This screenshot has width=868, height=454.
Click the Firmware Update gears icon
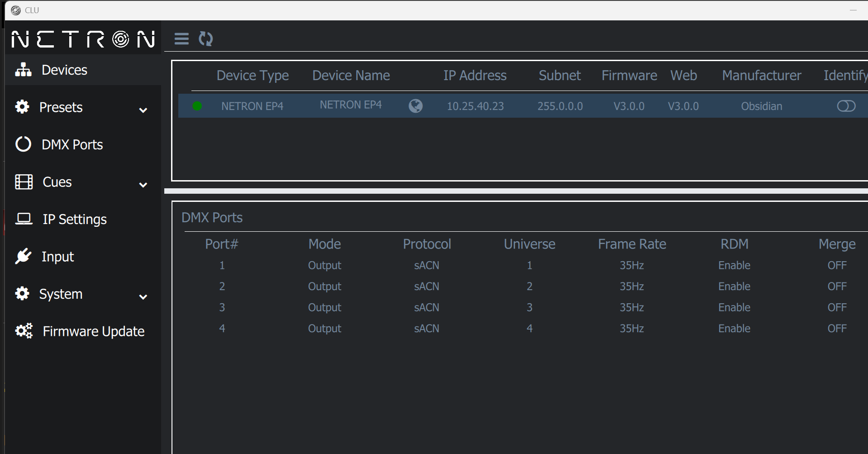(24, 331)
